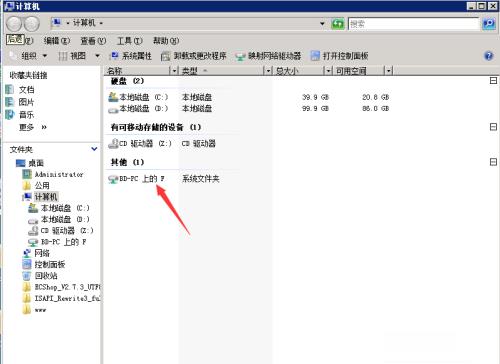
Task: Go forward with the Forward navigation button
Action: point(32,24)
